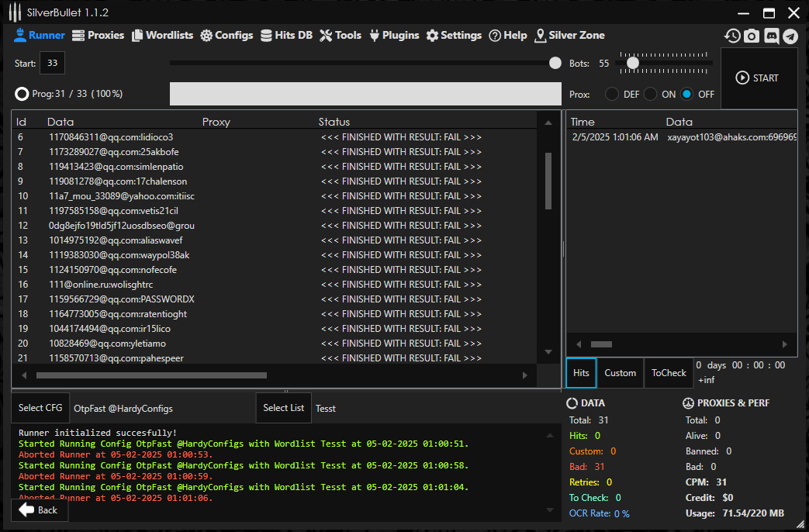Open the Hits DB section

point(285,35)
